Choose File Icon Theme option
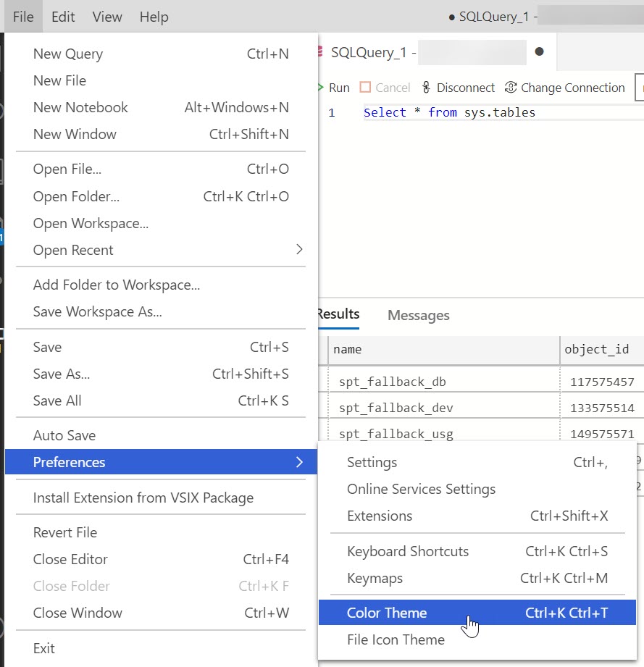 (x=396, y=639)
